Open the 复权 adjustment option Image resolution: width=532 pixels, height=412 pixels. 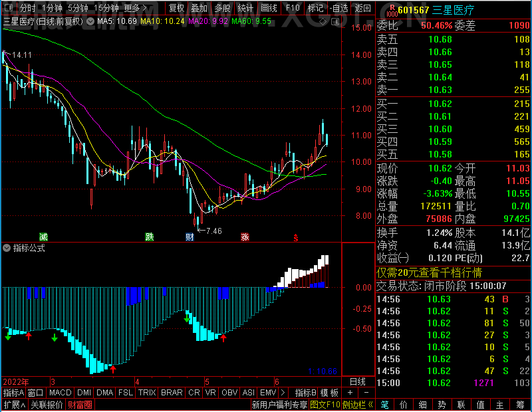[x=177, y=8]
